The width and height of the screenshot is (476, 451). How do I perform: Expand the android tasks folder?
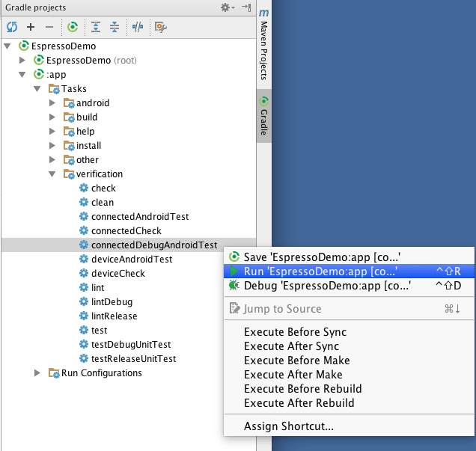pos(52,103)
